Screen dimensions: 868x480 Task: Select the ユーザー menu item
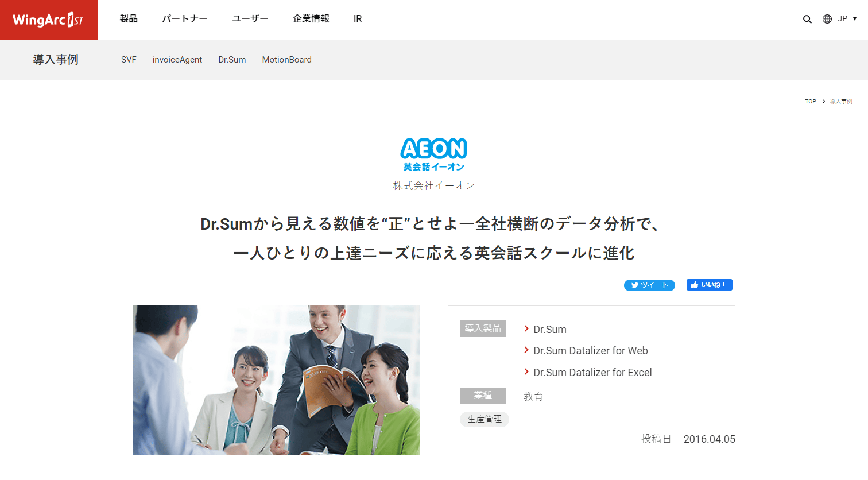pos(250,19)
